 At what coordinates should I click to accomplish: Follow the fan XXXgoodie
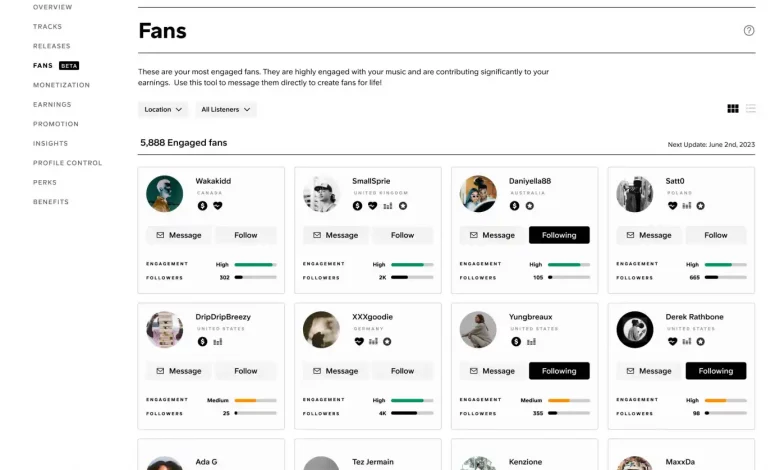402,371
